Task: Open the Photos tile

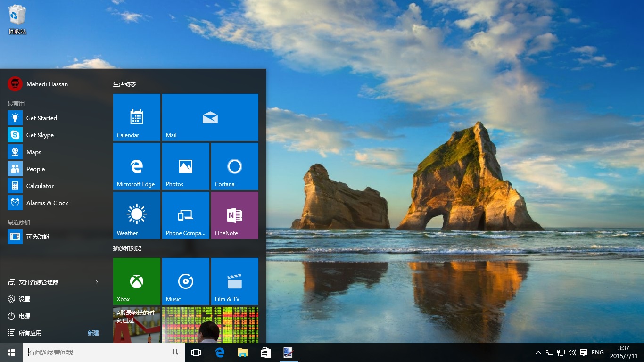Action: point(185,166)
